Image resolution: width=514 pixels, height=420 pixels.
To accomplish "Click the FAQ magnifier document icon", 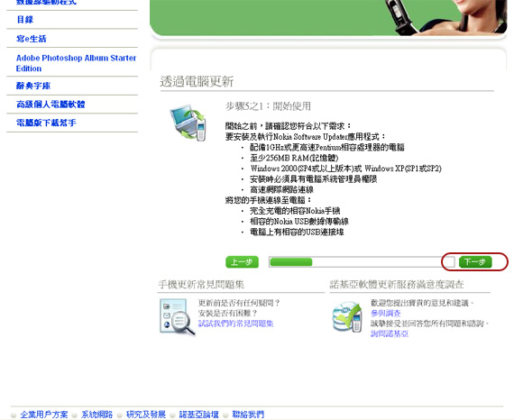I will coord(178,316).
